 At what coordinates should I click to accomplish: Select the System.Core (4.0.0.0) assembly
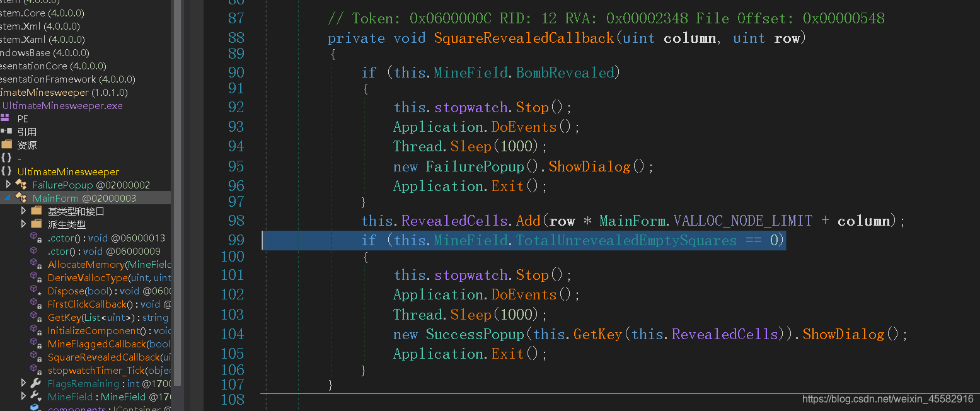coord(42,13)
